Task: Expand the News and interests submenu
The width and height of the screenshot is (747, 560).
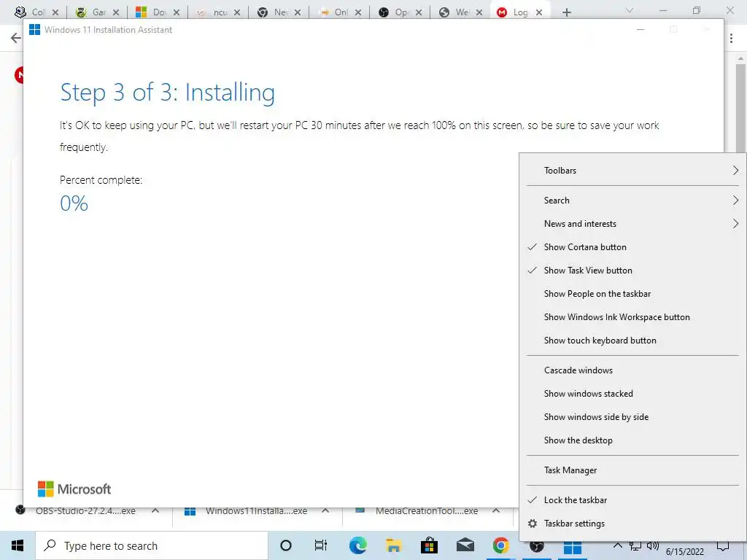Action: 632,224
